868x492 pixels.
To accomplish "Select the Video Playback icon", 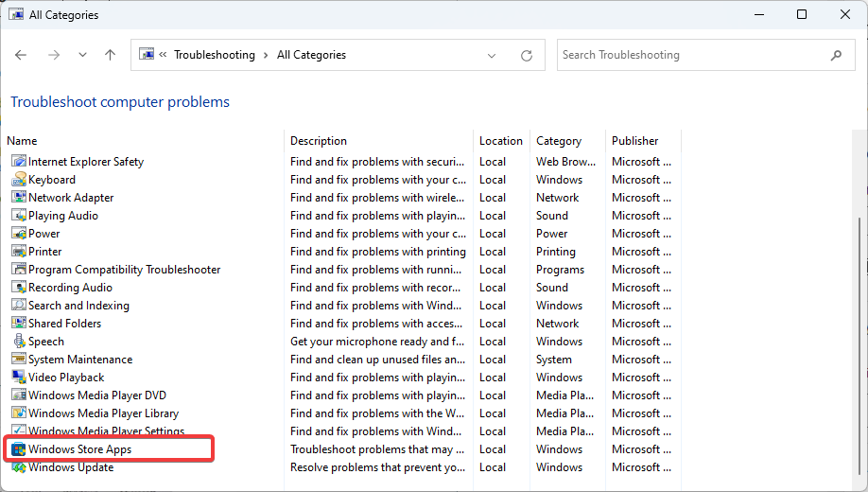I will pyautogui.click(x=19, y=378).
